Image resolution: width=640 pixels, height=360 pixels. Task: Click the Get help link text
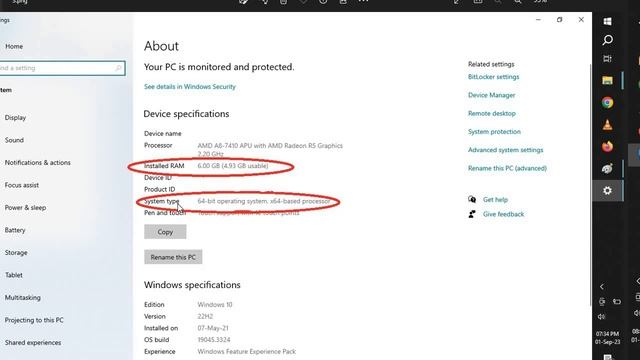tap(495, 200)
